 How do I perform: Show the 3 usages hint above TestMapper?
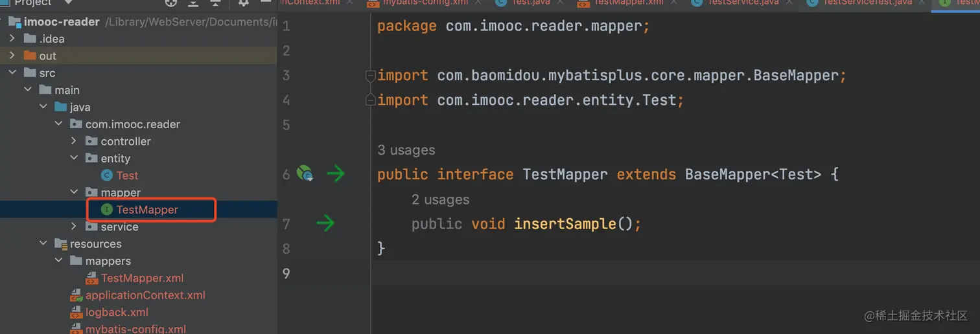(x=406, y=150)
